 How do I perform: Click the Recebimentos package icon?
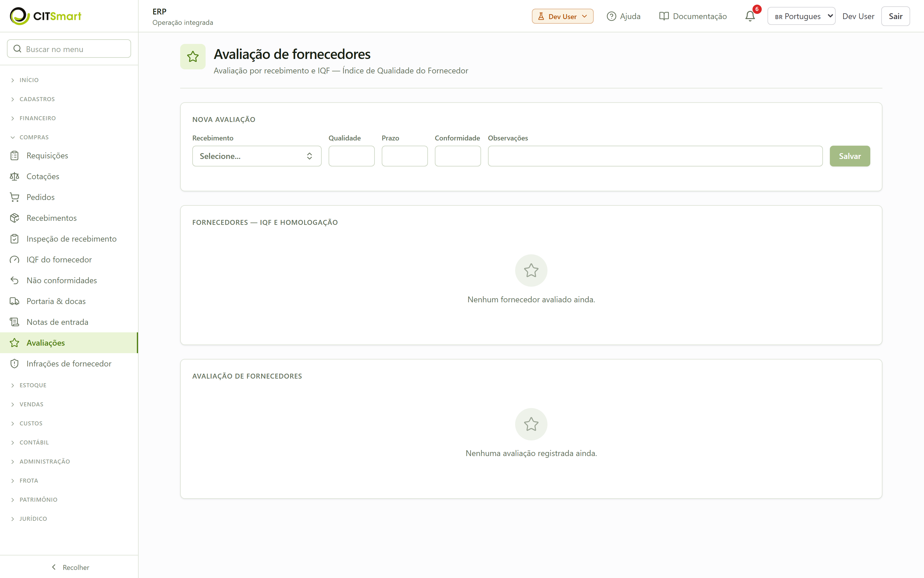click(x=14, y=218)
